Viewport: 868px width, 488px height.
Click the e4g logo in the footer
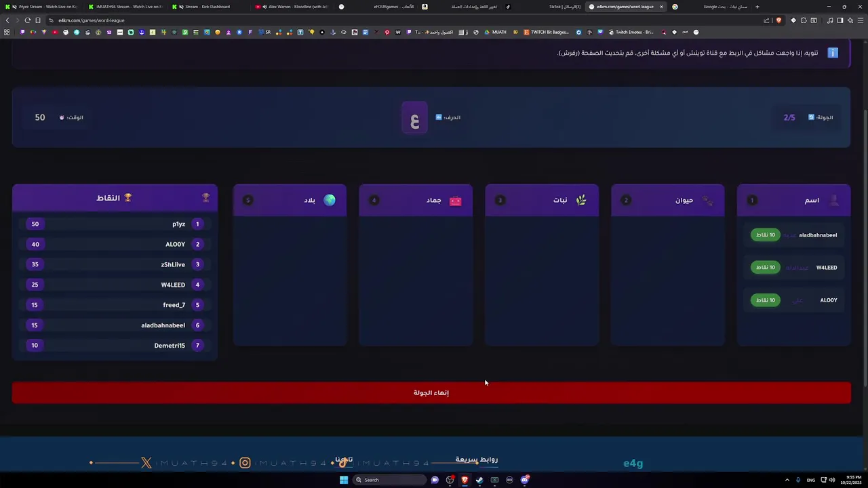633,464
